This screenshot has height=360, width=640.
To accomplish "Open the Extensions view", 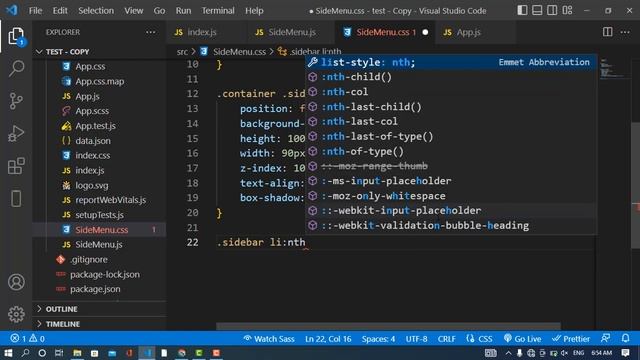I will pos(16,166).
